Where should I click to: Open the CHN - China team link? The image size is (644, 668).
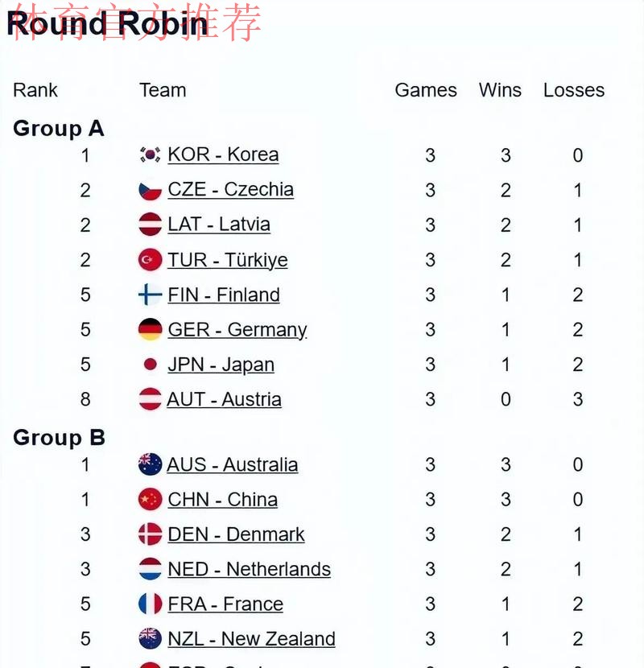click(222, 500)
